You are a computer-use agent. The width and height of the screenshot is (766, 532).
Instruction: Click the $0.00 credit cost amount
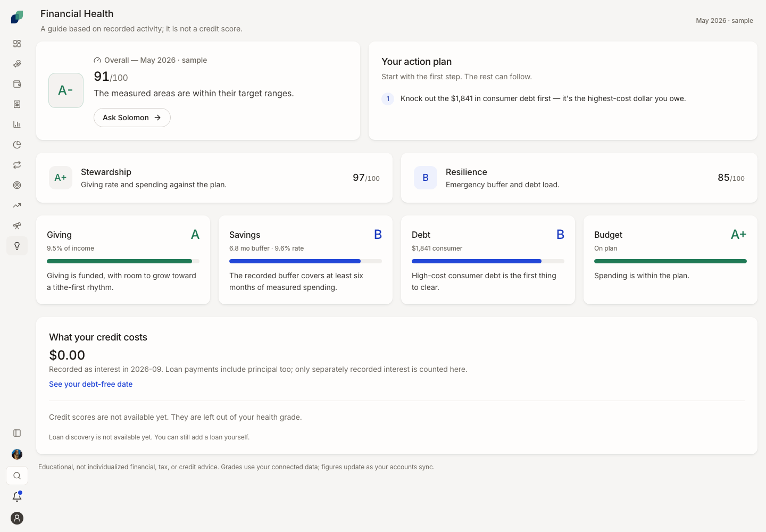click(x=67, y=355)
